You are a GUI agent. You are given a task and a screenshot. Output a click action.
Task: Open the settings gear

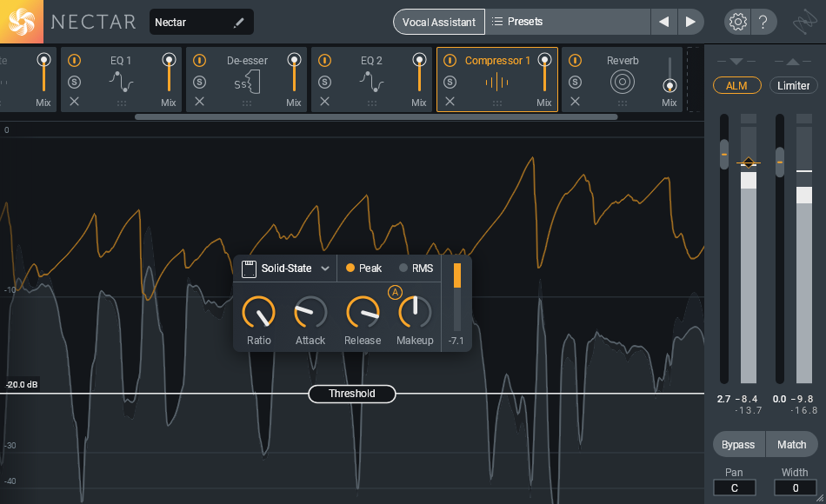tap(737, 22)
